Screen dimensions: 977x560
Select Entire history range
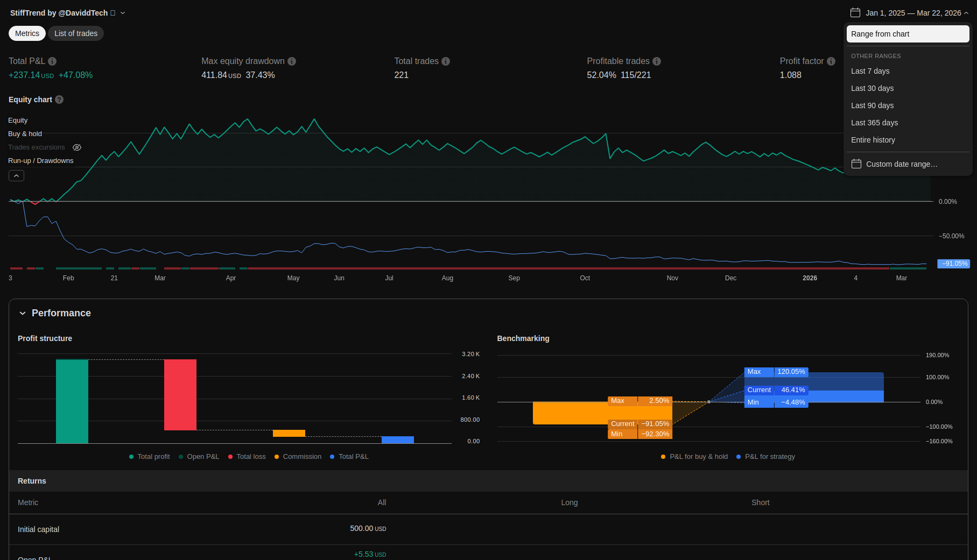(873, 140)
